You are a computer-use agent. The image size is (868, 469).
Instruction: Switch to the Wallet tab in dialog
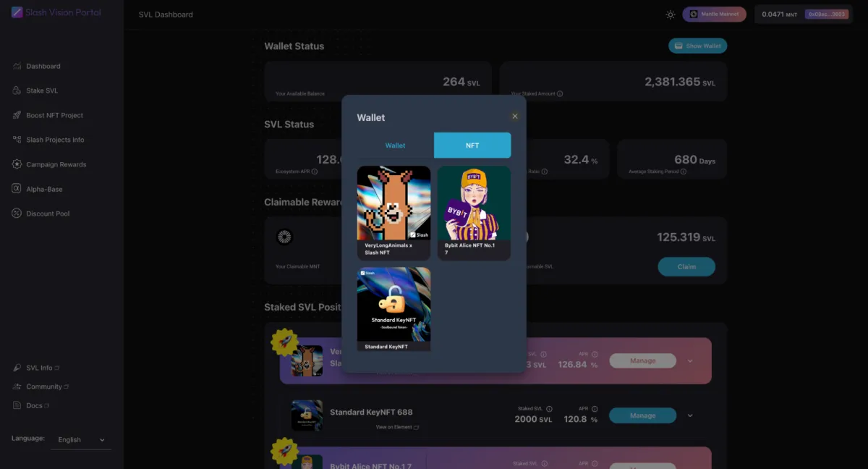click(x=395, y=145)
